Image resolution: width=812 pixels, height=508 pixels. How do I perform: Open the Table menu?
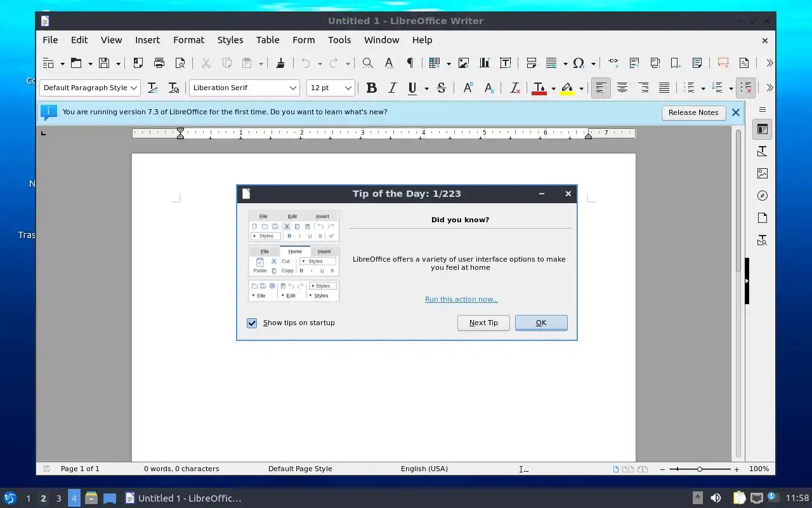pyautogui.click(x=268, y=39)
